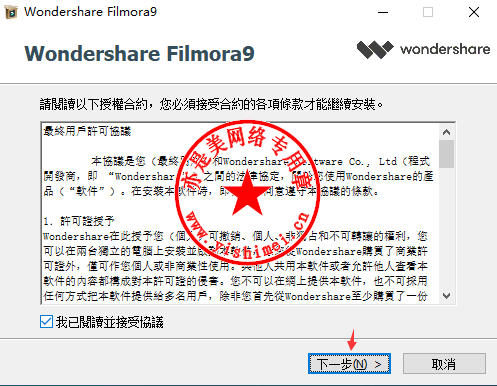Click the large Wondershare Filmora9 heading

pos(139,53)
